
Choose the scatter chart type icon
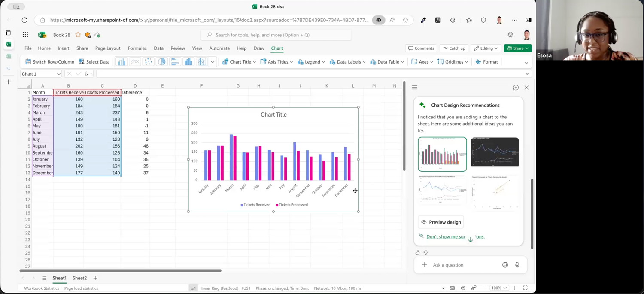click(148, 62)
